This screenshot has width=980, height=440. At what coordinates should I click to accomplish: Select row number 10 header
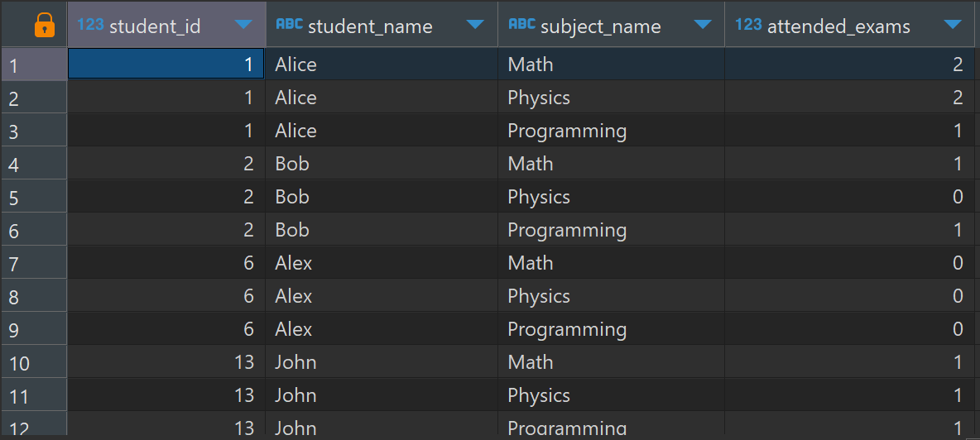(x=34, y=362)
